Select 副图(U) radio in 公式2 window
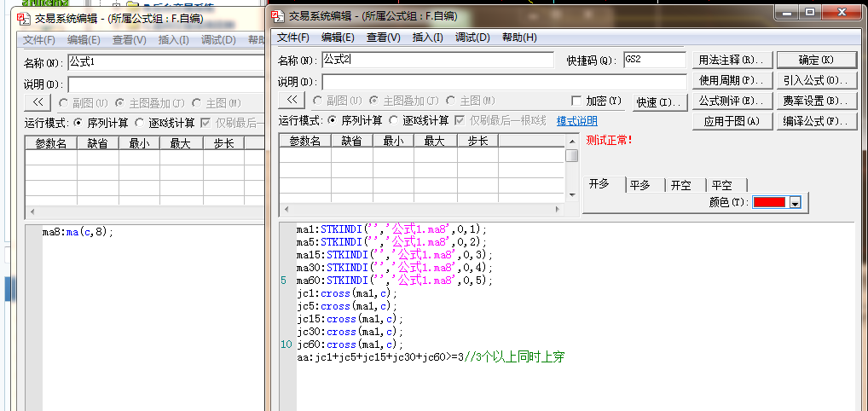 click(x=317, y=101)
